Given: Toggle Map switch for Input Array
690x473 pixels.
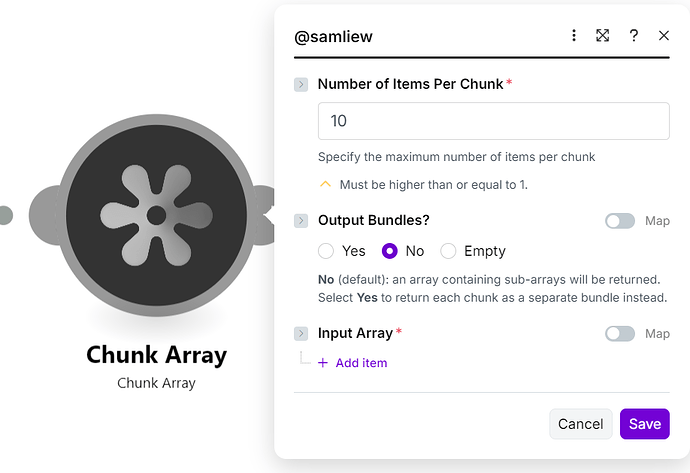Looking at the screenshot, I should point(620,333).
